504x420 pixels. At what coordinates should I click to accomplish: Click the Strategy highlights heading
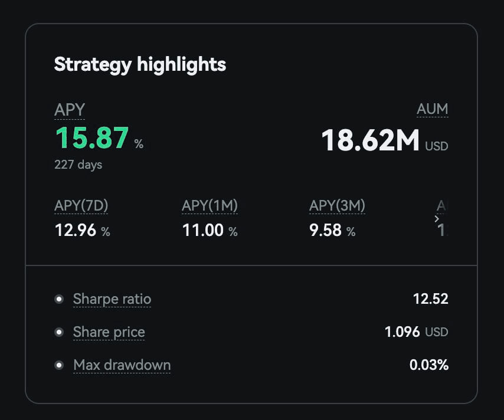point(140,65)
